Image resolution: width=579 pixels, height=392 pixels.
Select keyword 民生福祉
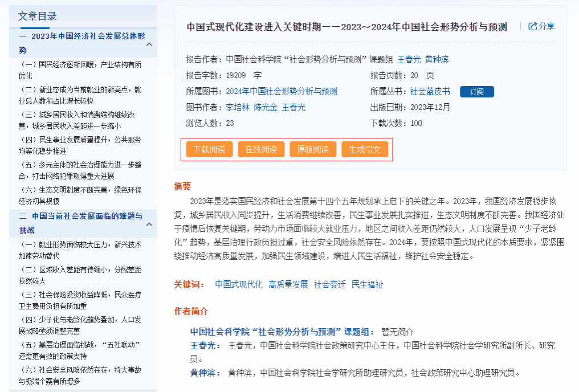click(368, 284)
